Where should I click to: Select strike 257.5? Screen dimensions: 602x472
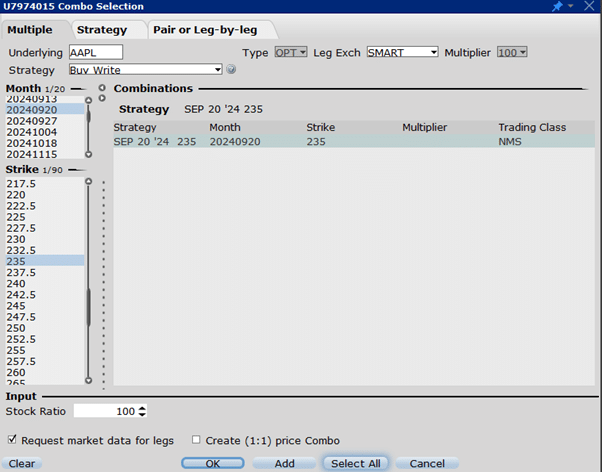(45, 361)
